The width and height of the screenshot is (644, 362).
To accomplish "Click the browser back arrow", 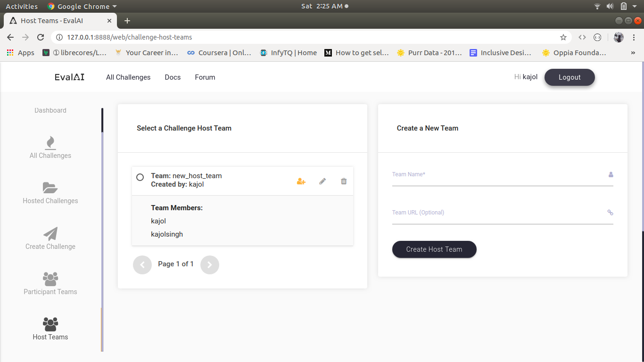I will click(10, 37).
